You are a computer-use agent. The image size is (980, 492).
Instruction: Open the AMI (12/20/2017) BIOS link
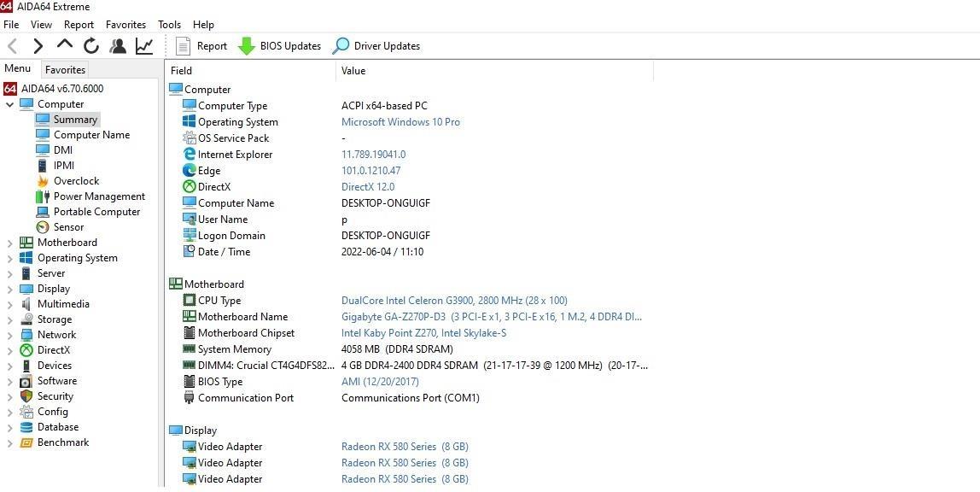tap(380, 382)
